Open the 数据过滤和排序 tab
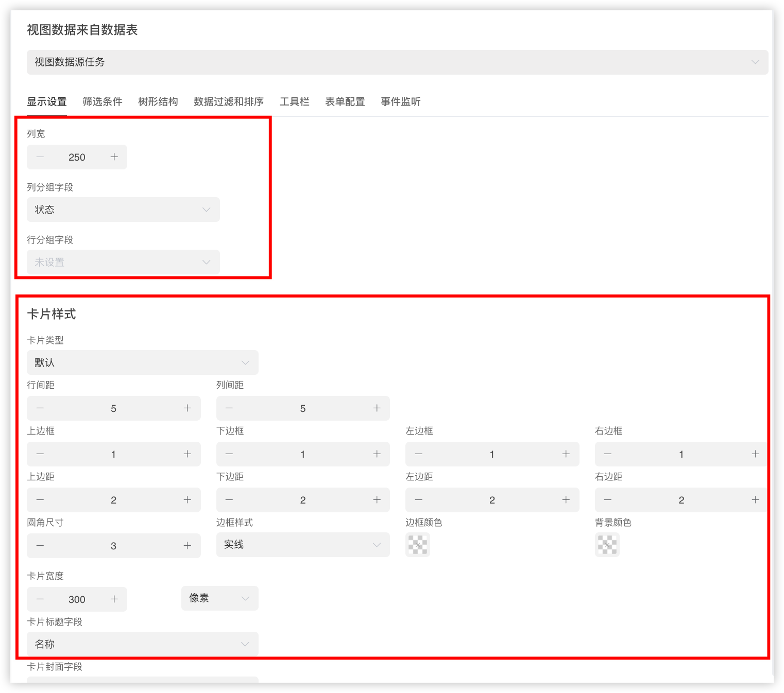The height and width of the screenshot is (693, 784). (229, 101)
